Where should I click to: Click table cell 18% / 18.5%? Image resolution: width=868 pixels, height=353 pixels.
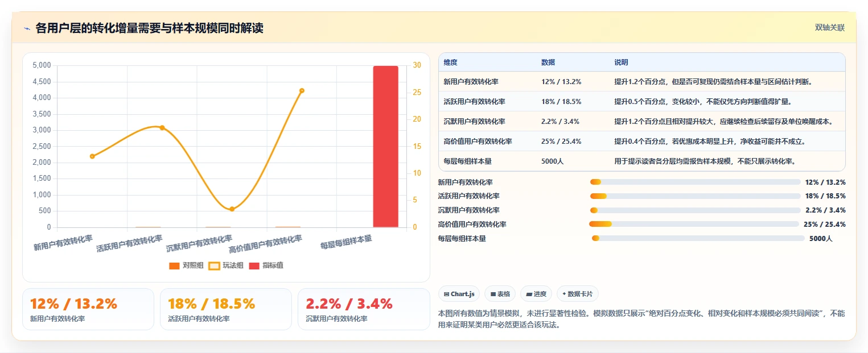coord(561,102)
